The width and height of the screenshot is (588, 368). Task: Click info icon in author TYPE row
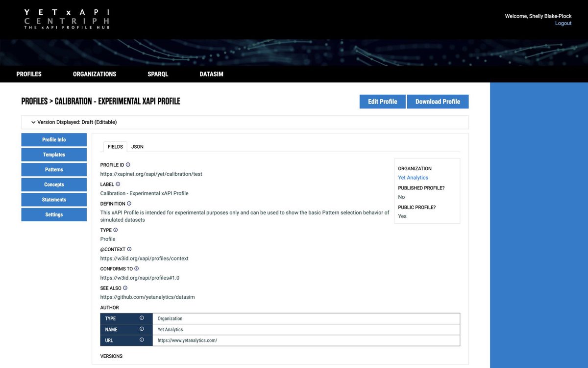pos(142,318)
